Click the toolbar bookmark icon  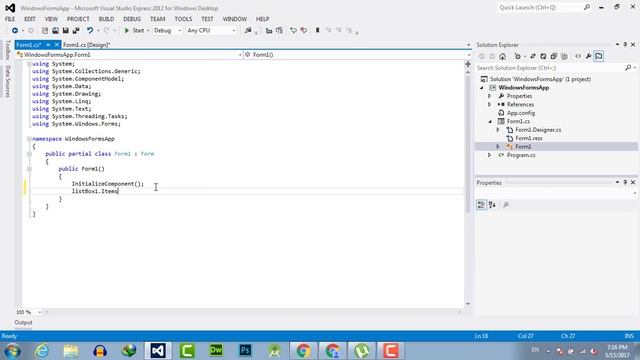pyautogui.click(x=317, y=31)
